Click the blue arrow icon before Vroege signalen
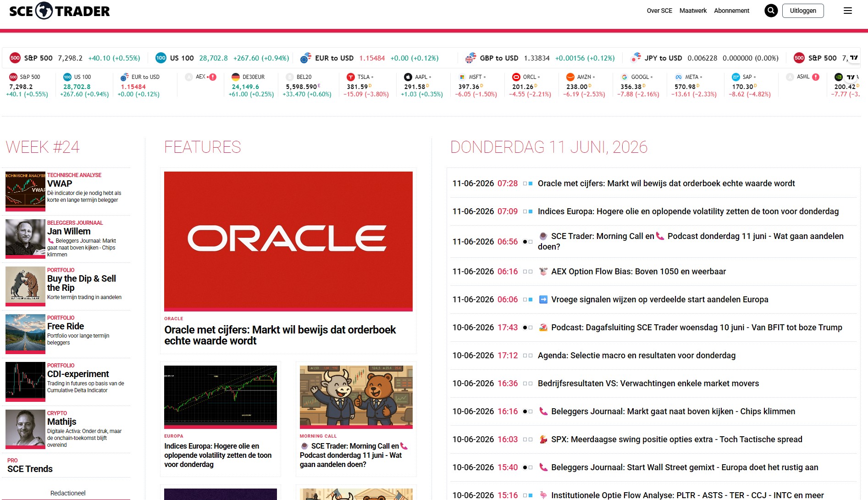This screenshot has width=868, height=500. point(543,300)
